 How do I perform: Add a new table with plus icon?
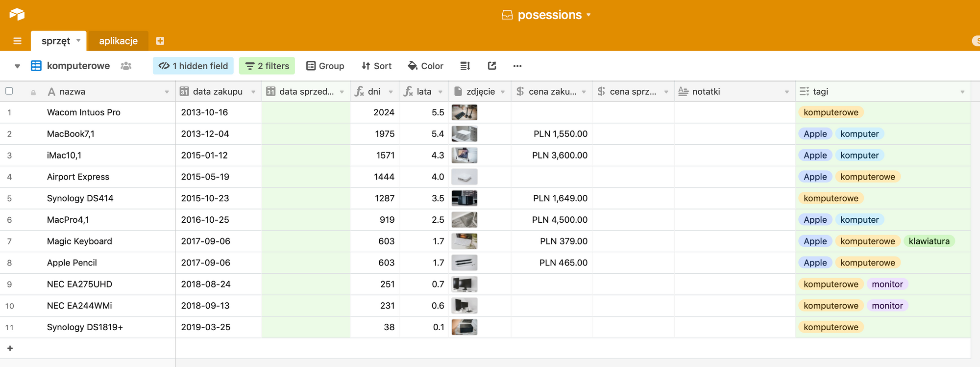point(160,41)
